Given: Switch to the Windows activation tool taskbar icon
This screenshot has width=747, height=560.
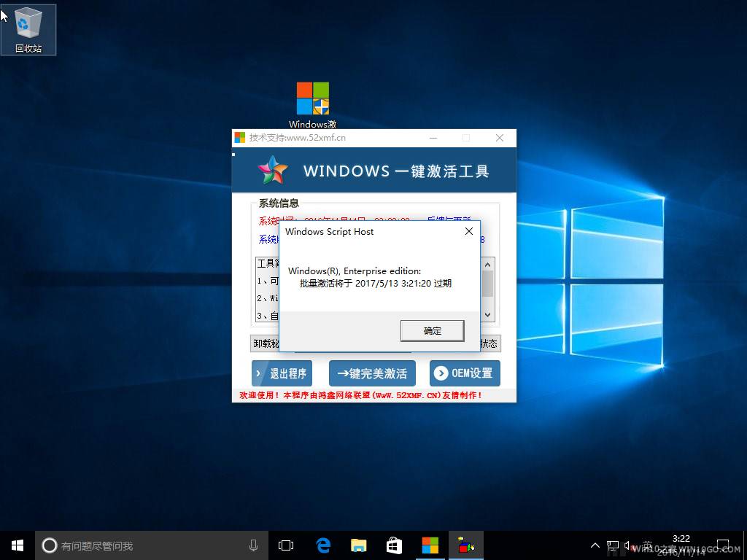Looking at the screenshot, I should tap(430, 545).
